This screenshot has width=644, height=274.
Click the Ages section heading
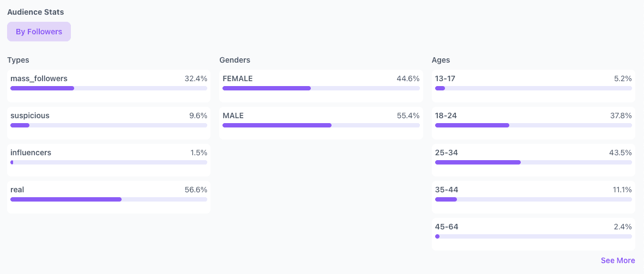(x=441, y=60)
